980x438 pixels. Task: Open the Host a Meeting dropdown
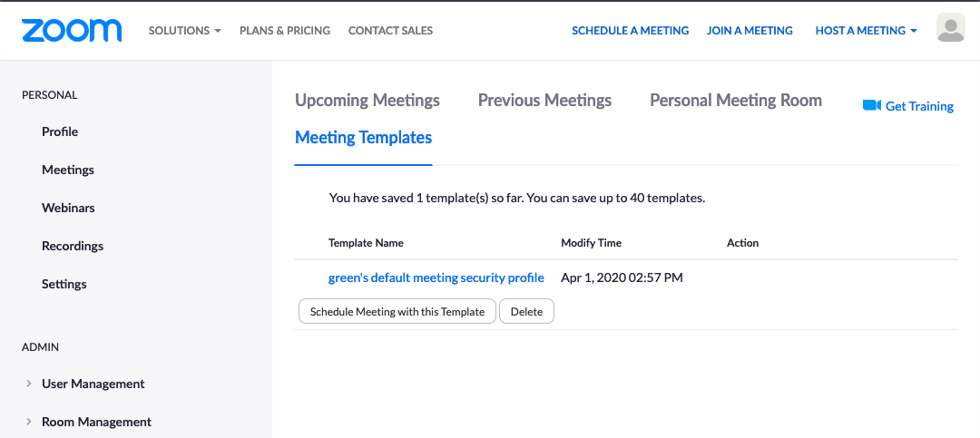(866, 31)
